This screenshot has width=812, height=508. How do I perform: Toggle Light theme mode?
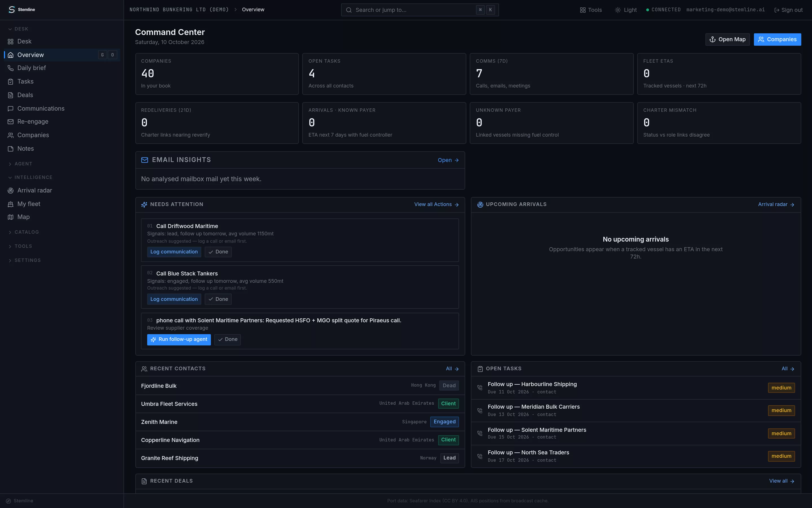pos(625,10)
